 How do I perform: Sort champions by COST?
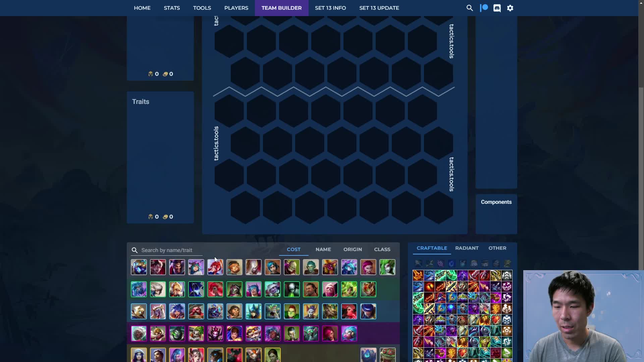tap(293, 249)
